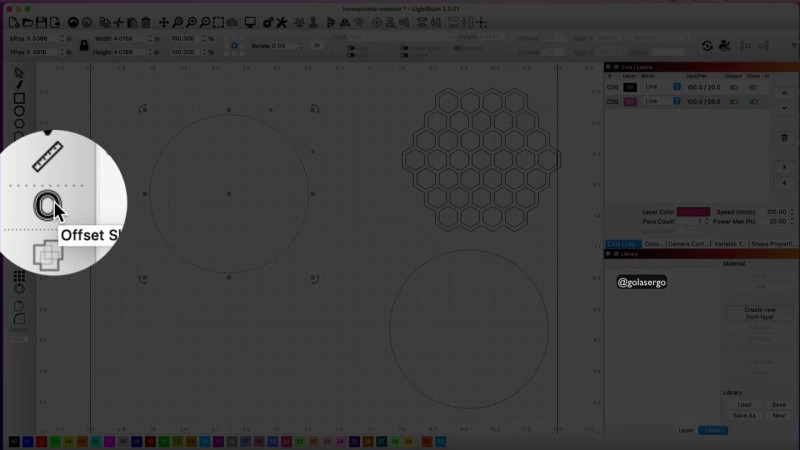Open Mode dropdown for layer C00

pos(676,87)
